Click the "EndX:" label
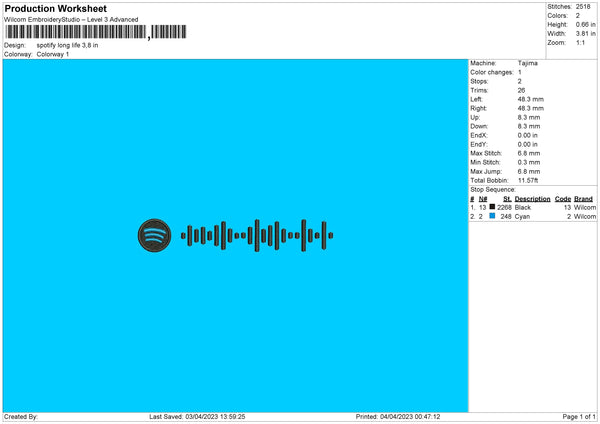600x424 pixels. pyautogui.click(x=479, y=135)
